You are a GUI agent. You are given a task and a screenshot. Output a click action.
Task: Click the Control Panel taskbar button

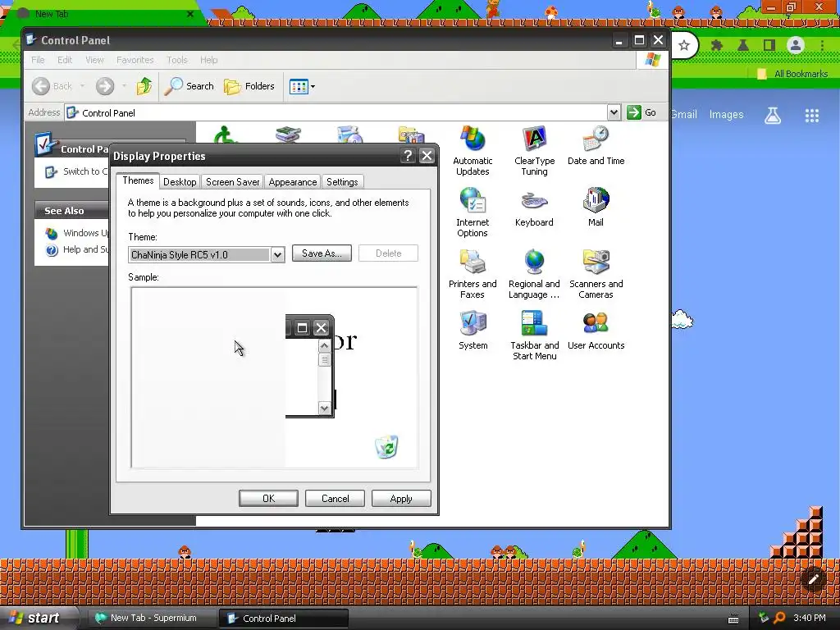(x=284, y=618)
